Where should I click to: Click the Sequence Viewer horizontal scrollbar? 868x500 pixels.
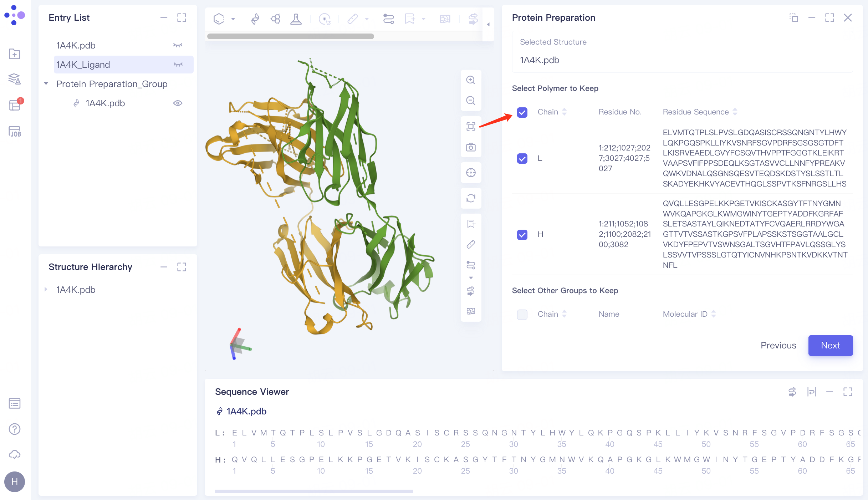coord(314,491)
